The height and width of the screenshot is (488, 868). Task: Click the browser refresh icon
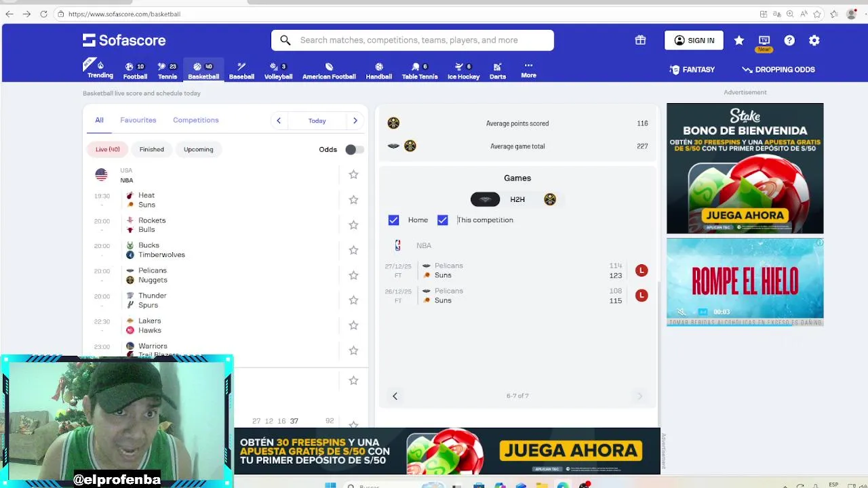(x=43, y=14)
